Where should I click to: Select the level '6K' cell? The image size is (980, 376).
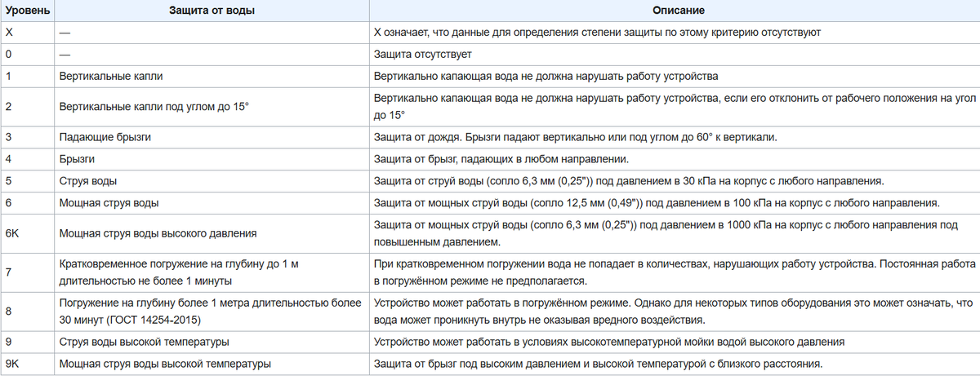click(27, 233)
